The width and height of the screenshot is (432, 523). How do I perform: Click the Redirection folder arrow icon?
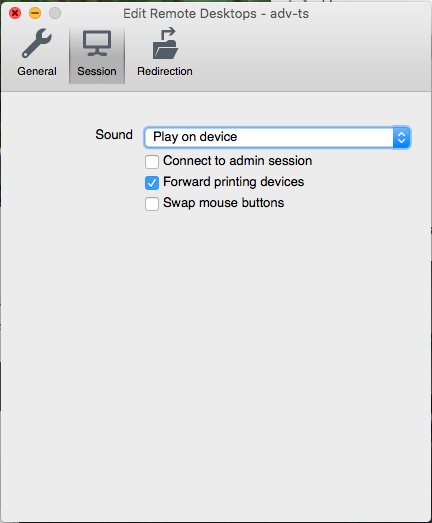click(x=165, y=43)
